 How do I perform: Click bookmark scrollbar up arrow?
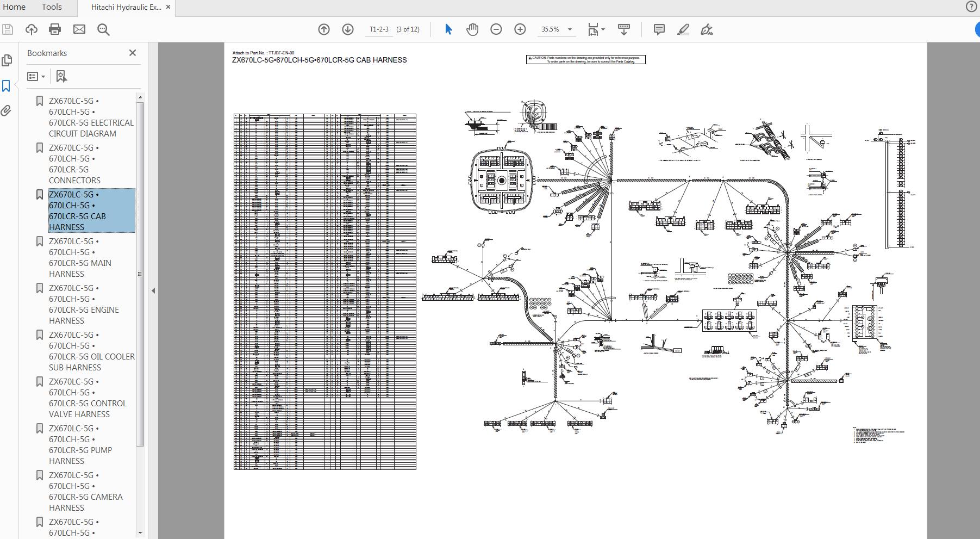point(140,97)
